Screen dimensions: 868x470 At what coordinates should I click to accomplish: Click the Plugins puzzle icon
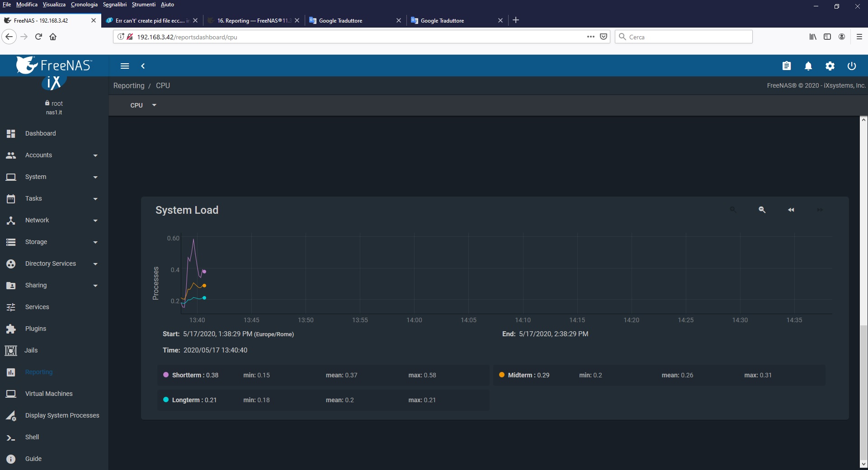tap(11, 329)
